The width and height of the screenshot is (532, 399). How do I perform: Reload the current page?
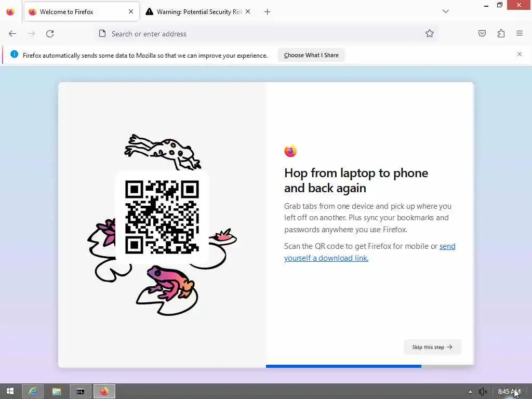tap(50, 34)
